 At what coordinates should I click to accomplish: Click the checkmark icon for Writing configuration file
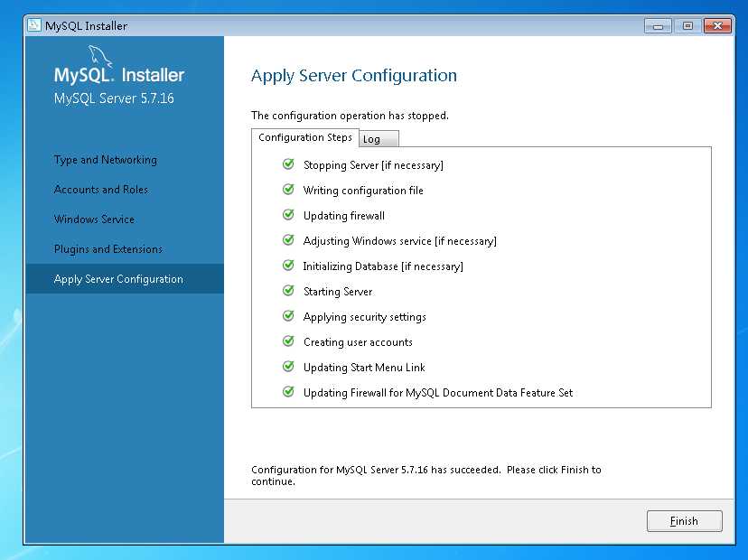288,190
